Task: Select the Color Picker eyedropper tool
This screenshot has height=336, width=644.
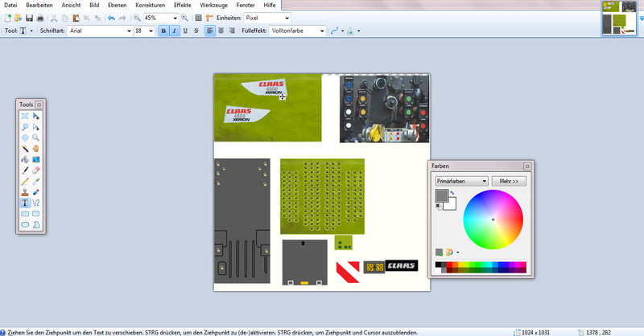Action: click(36, 181)
